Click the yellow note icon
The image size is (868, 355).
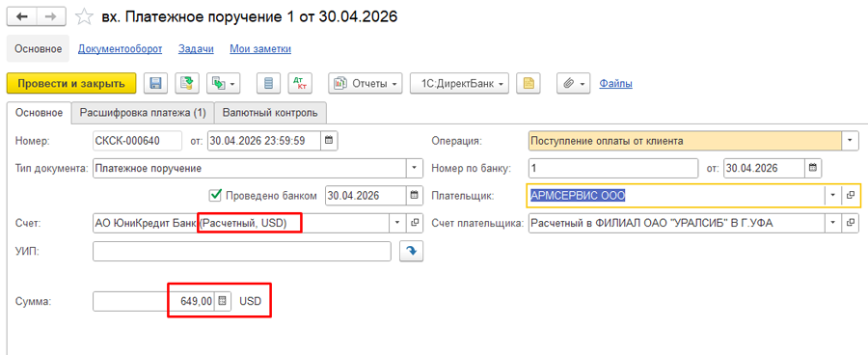point(529,84)
